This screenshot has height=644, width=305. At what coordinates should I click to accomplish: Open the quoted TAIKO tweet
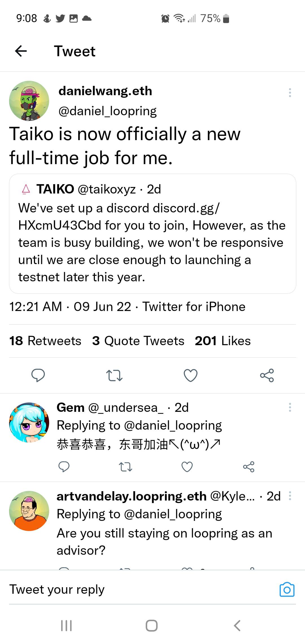tap(152, 234)
